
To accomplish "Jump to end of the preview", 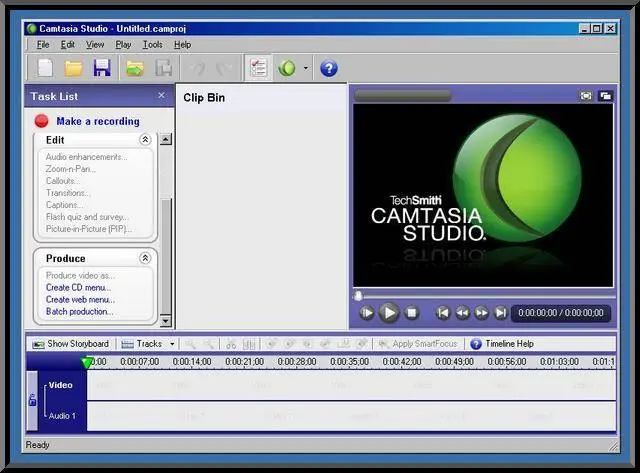I will [x=501, y=313].
